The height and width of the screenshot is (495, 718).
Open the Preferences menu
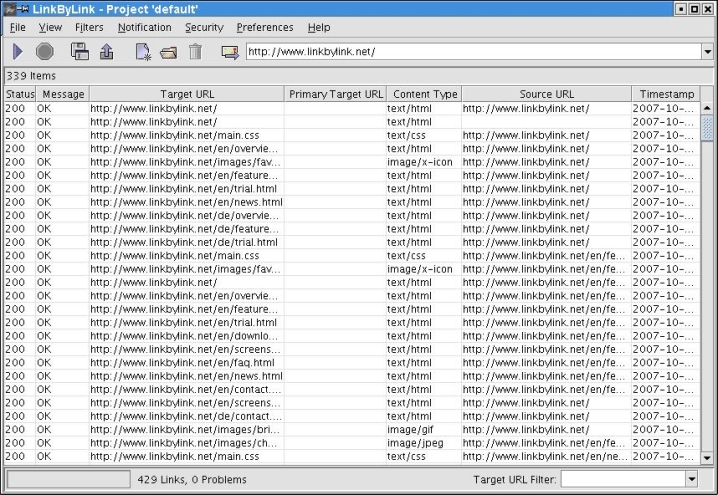pos(265,27)
